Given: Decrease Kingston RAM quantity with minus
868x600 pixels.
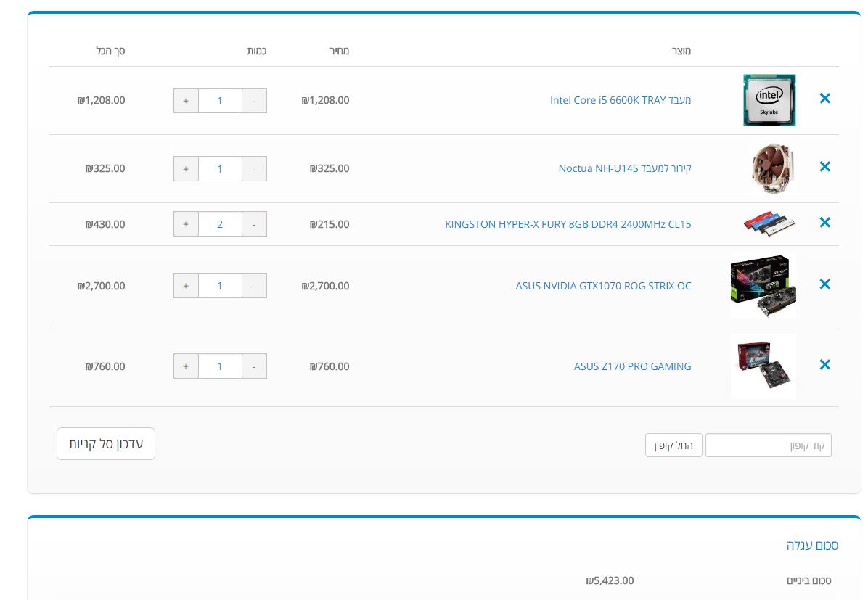Looking at the screenshot, I should click(254, 224).
